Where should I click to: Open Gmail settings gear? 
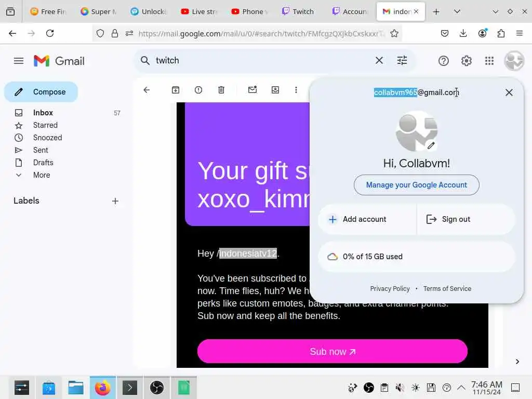pos(466,61)
